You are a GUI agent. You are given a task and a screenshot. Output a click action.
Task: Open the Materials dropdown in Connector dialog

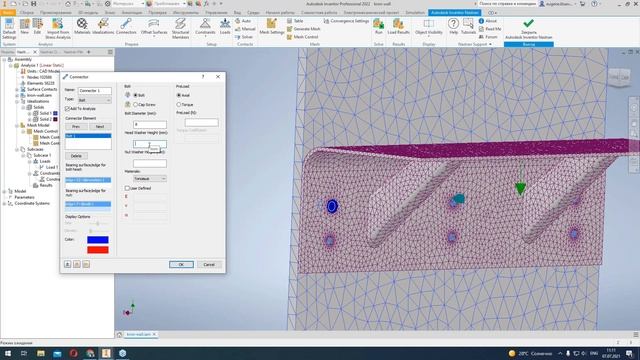point(150,179)
